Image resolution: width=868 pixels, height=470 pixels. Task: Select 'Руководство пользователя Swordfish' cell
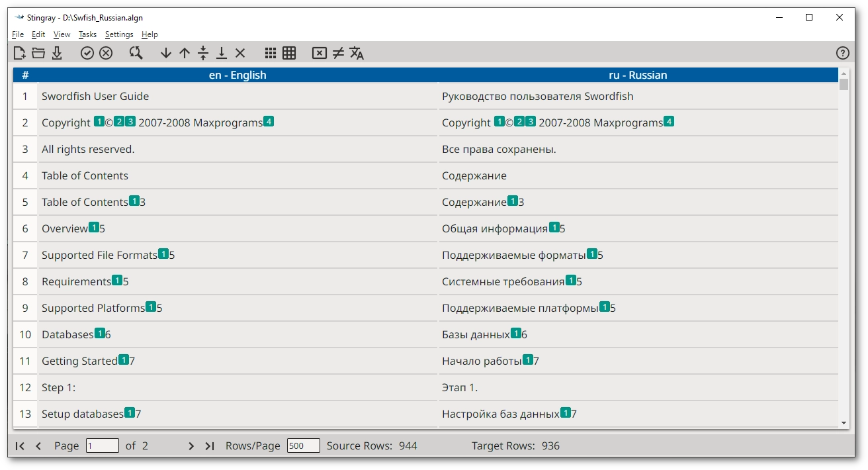pos(638,96)
